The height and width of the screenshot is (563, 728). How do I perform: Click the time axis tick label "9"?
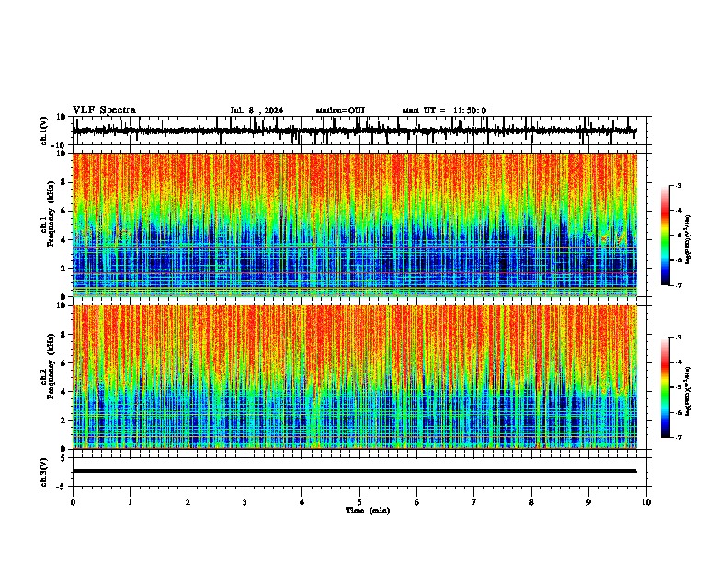[x=588, y=502]
